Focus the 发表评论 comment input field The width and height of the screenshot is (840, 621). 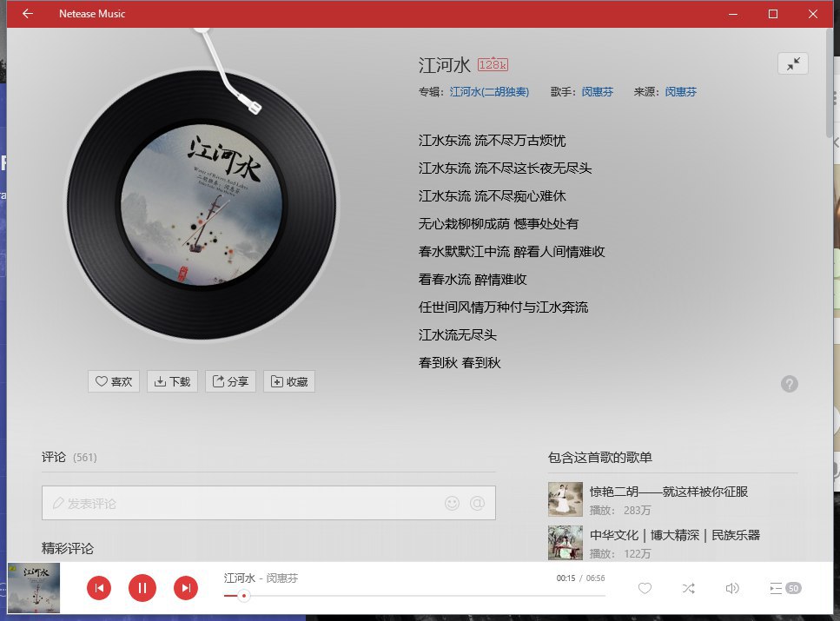click(x=268, y=503)
